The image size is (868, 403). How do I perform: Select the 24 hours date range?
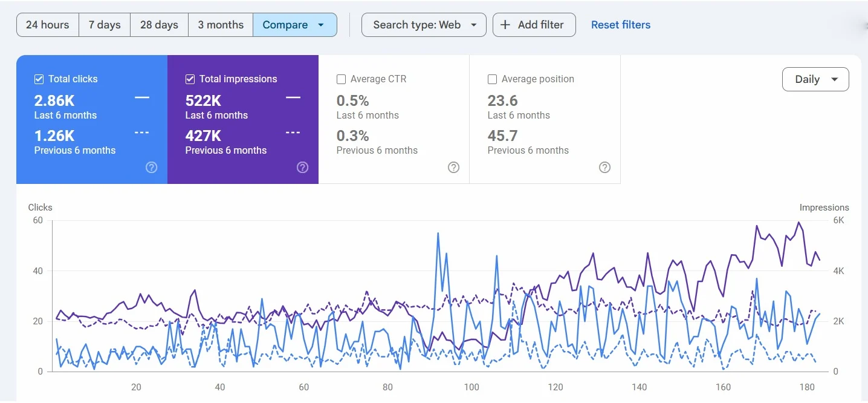[47, 25]
